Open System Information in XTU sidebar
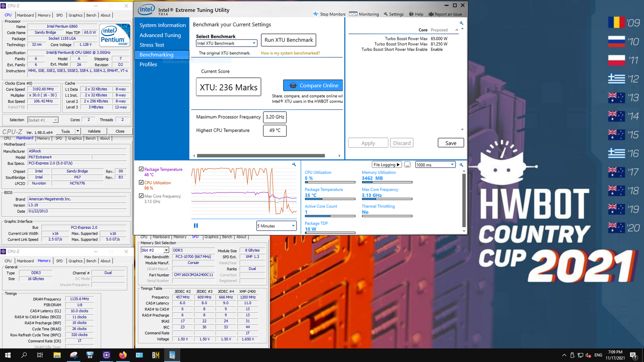Image resolution: width=644 pixels, height=362 pixels. click(163, 25)
